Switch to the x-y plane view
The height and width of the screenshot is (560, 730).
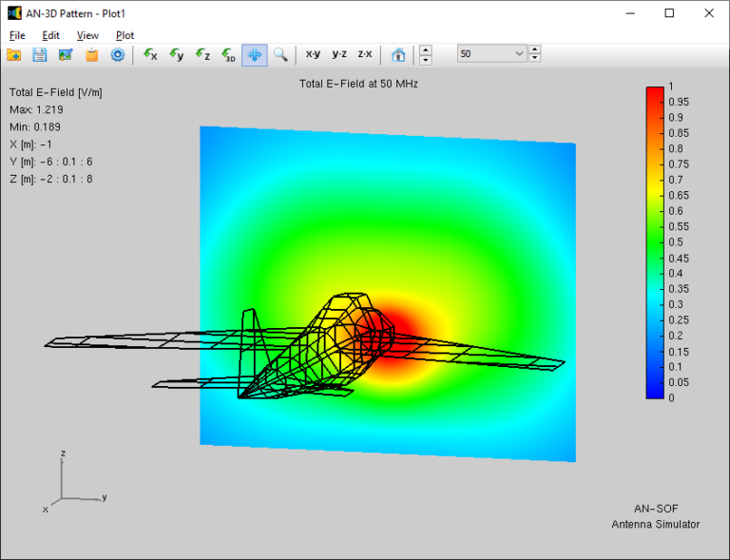(x=313, y=54)
